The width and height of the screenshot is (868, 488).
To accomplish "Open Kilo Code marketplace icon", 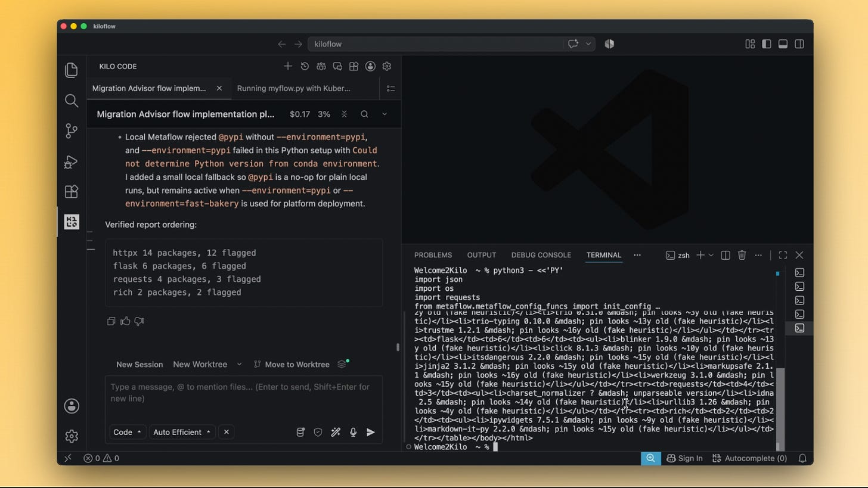I will pyautogui.click(x=354, y=66).
